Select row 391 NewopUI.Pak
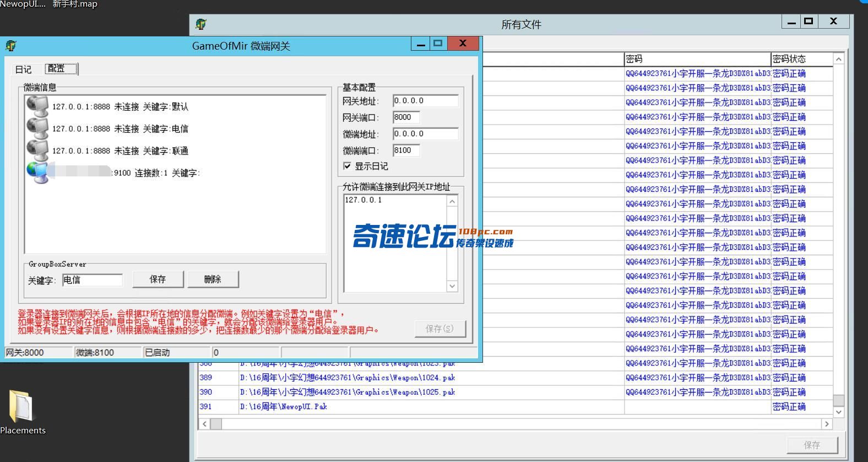 (x=516, y=406)
